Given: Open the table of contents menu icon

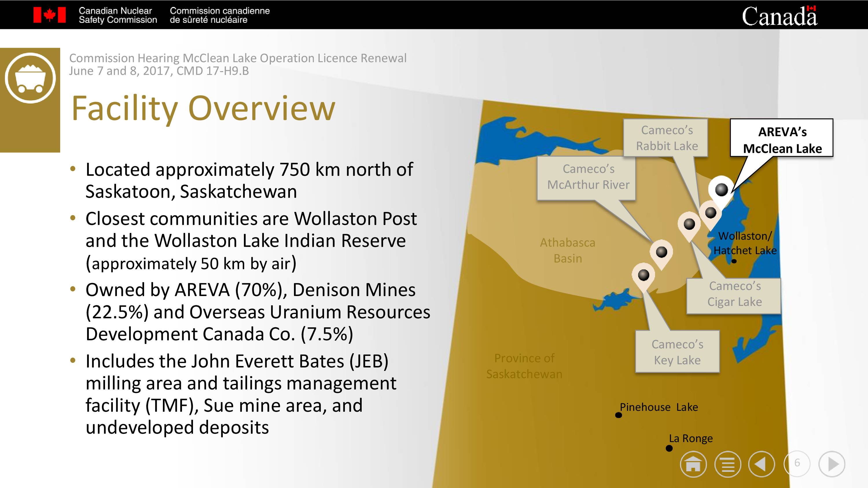Looking at the screenshot, I should coord(727,464).
